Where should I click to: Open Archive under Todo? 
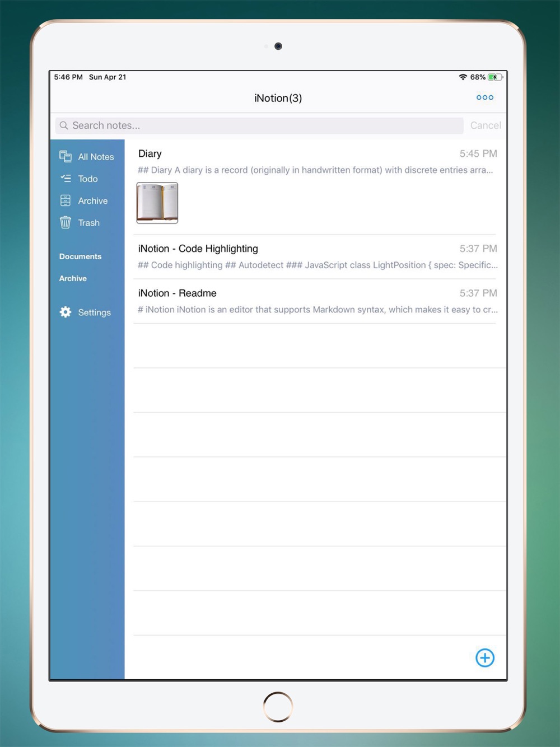[x=93, y=200]
